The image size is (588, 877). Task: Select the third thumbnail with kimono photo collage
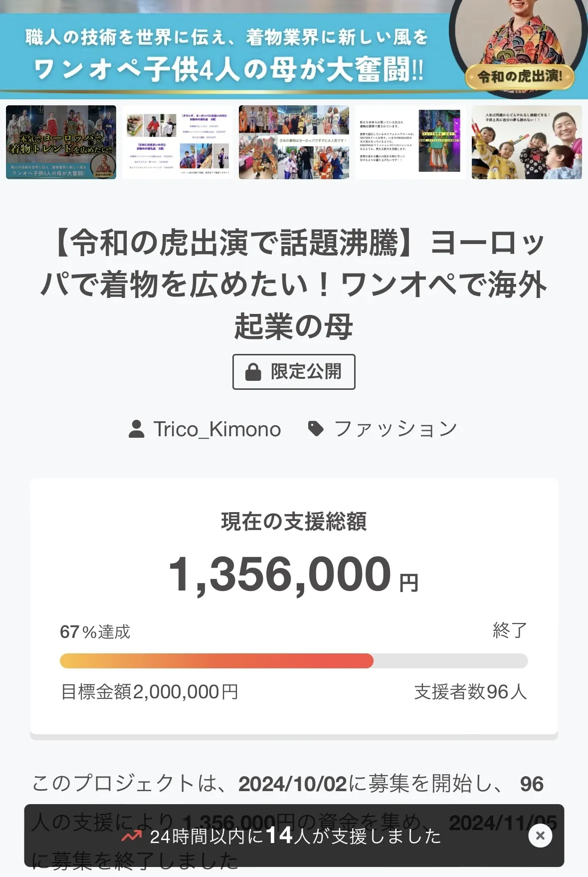pyautogui.click(x=294, y=142)
